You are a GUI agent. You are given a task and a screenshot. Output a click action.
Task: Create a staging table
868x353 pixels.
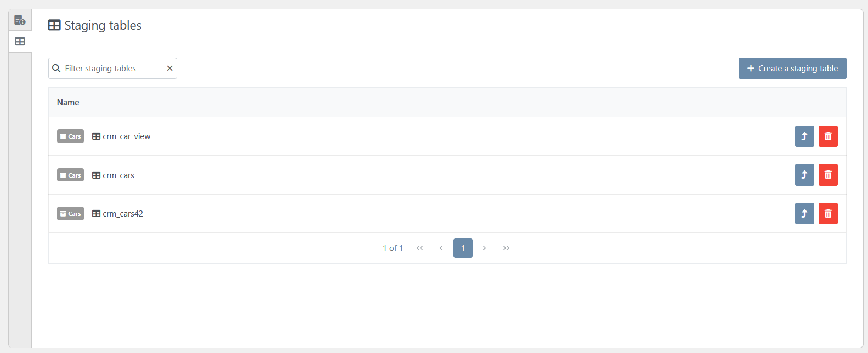click(792, 69)
